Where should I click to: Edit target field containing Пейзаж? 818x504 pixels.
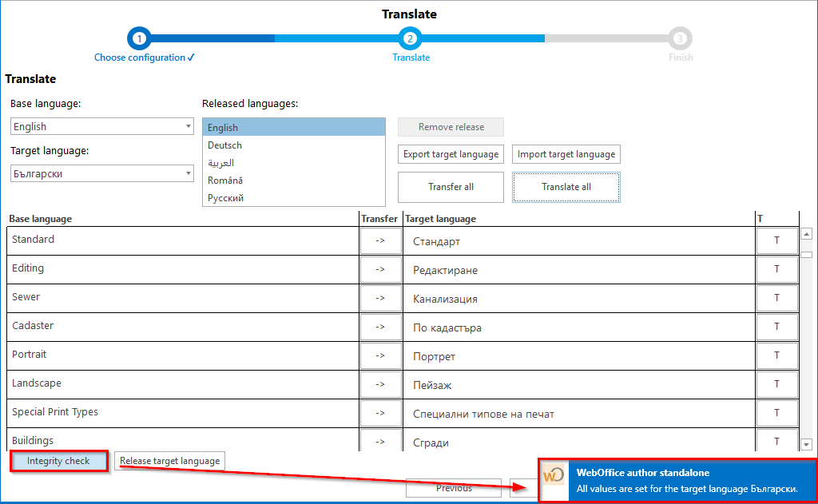click(579, 384)
